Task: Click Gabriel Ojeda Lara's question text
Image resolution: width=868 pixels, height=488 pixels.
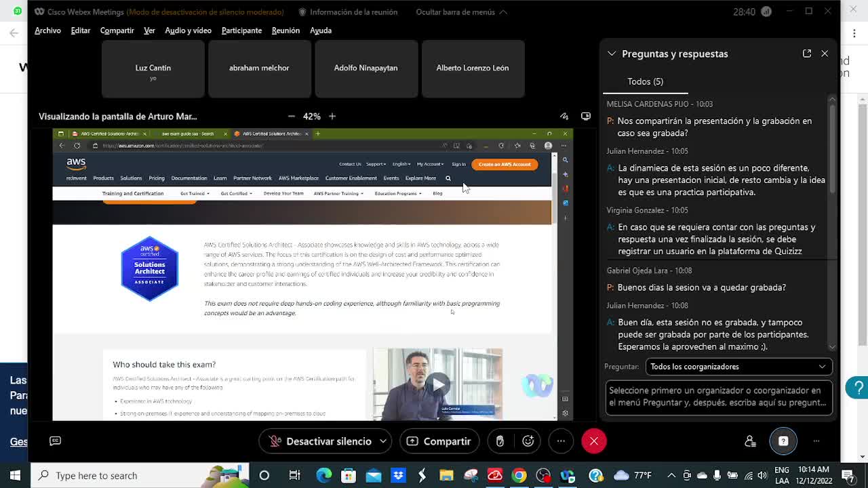Action: click(x=701, y=287)
